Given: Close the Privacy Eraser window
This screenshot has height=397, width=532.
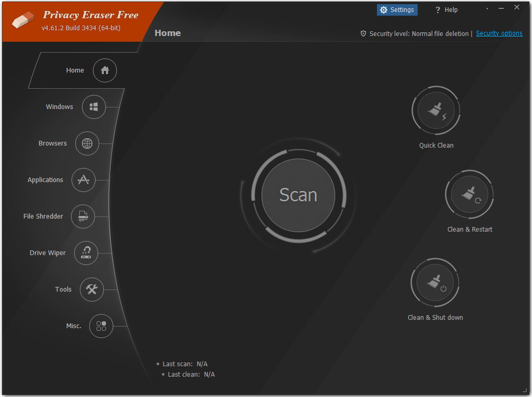Looking at the screenshot, I should pyautogui.click(x=517, y=7).
